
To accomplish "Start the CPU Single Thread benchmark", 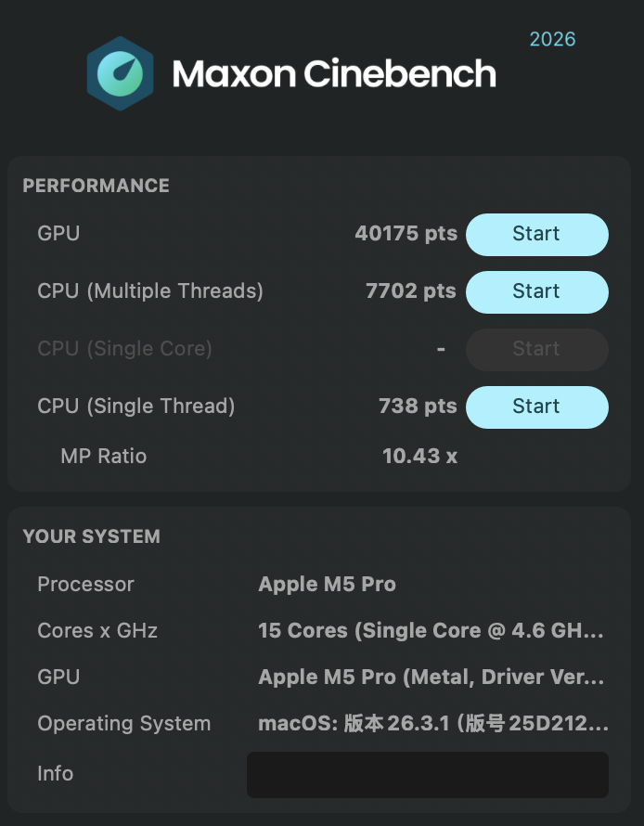I will (536, 407).
